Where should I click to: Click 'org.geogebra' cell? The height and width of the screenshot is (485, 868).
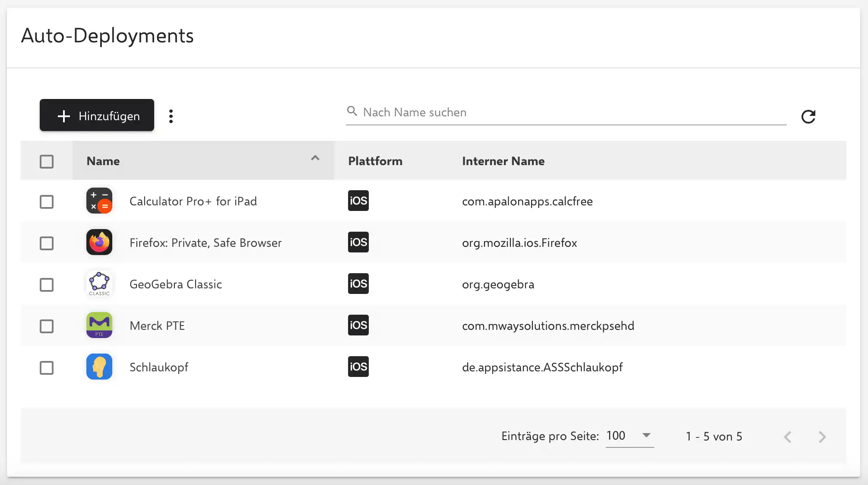(498, 284)
